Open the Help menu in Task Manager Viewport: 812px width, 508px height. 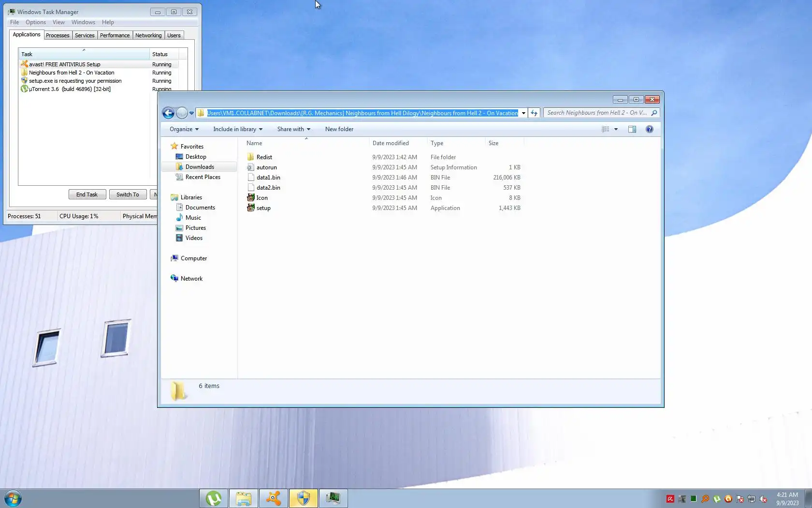tap(108, 22)
